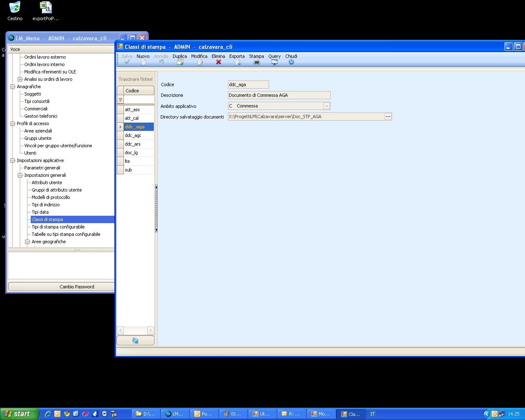Screen dimensions: 525x420
Task: Browse directory with ellipsis button
Action: coord(388,116)
